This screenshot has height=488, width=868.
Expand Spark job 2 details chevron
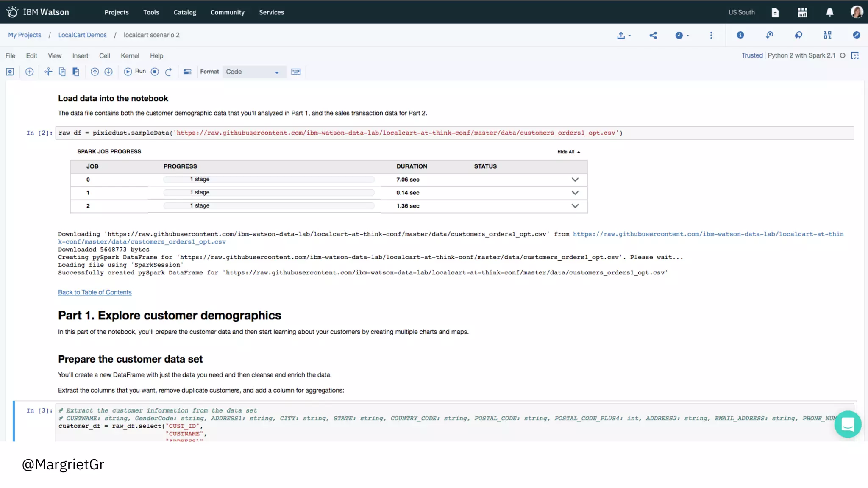(575, 206)
